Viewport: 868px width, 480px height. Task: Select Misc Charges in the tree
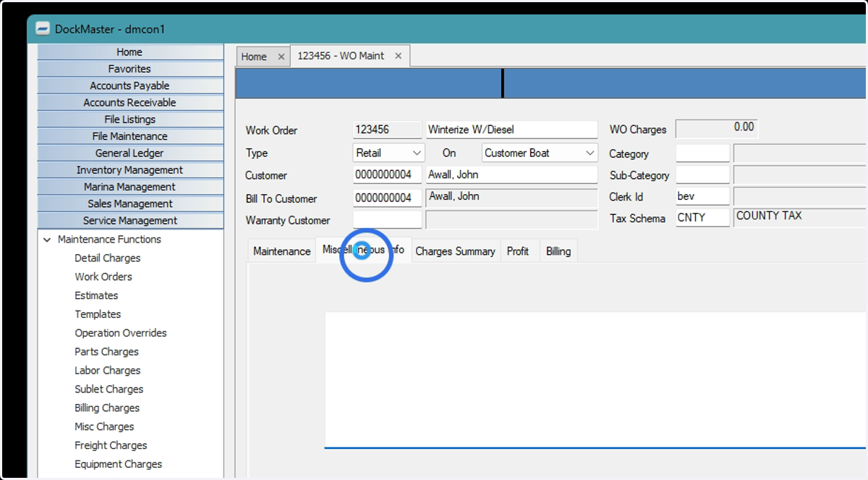tap(104, 427)
